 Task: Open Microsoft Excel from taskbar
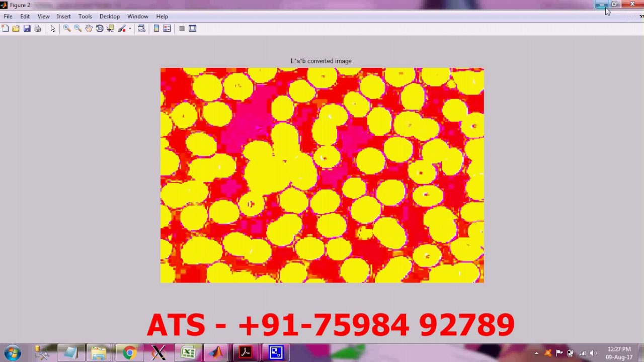(x=188, y=352)
